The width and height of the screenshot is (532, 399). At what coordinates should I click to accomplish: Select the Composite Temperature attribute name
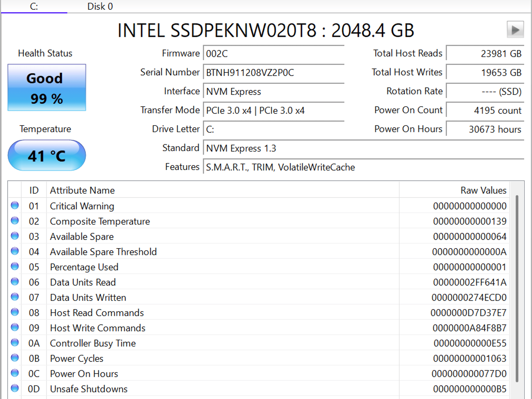[100, 221]
